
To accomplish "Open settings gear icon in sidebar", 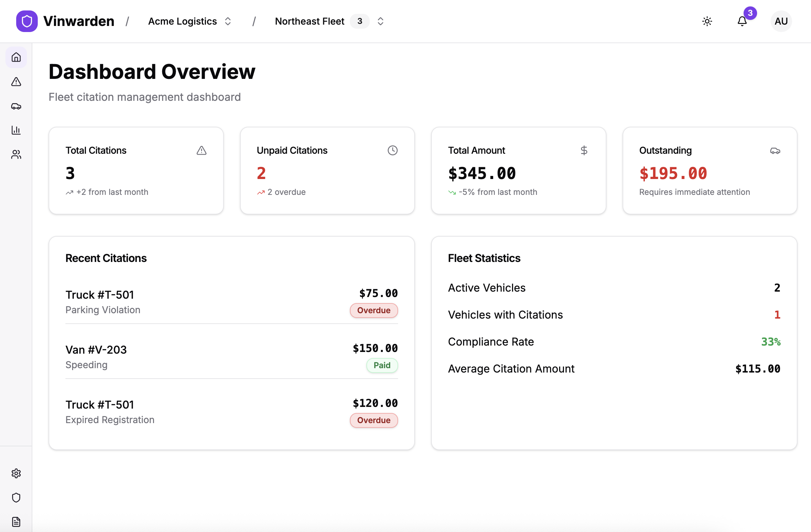I will [x=16, y=473].
